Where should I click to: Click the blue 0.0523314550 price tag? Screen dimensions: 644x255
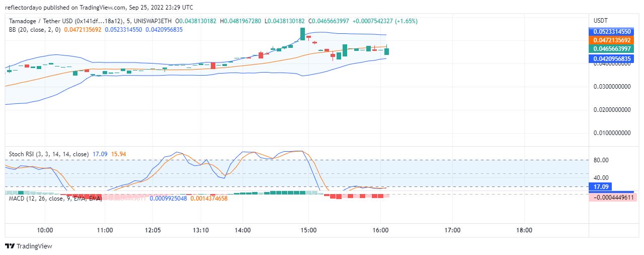tap(611, 31)
